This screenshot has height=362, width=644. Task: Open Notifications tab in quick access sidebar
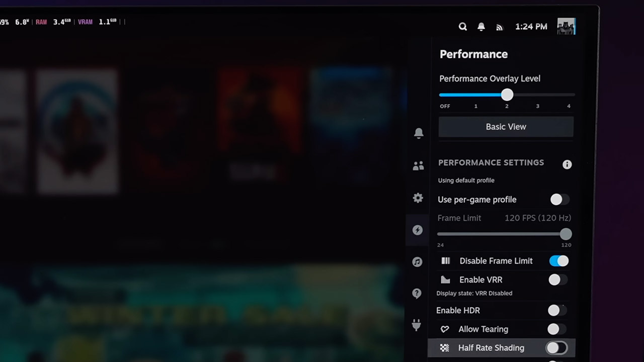coord(418,133)
